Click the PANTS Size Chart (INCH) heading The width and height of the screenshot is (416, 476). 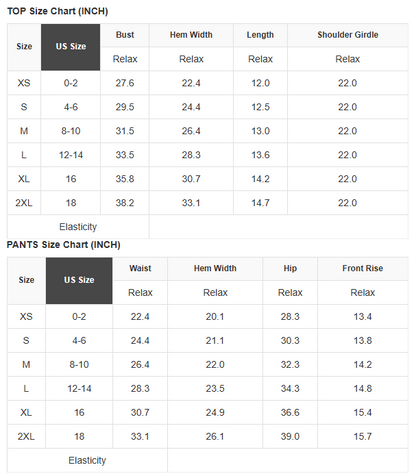pyautogui.click(x=63, y=245)
